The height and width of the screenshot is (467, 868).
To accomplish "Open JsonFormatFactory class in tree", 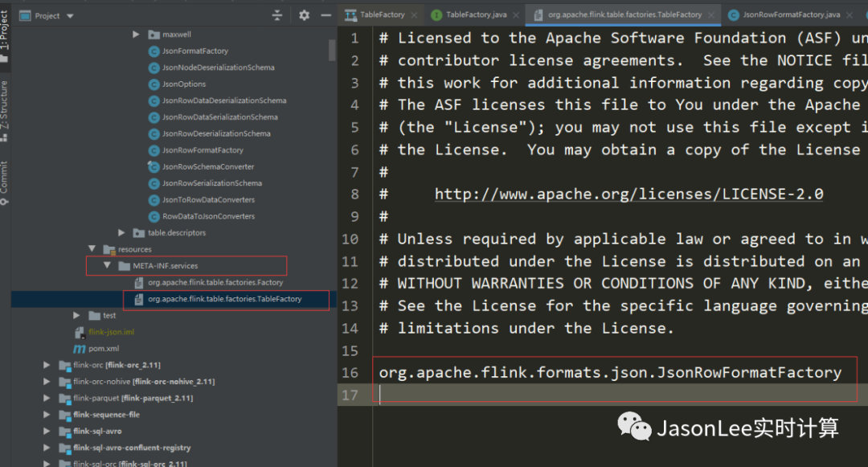I will click(x=194, y=51).
